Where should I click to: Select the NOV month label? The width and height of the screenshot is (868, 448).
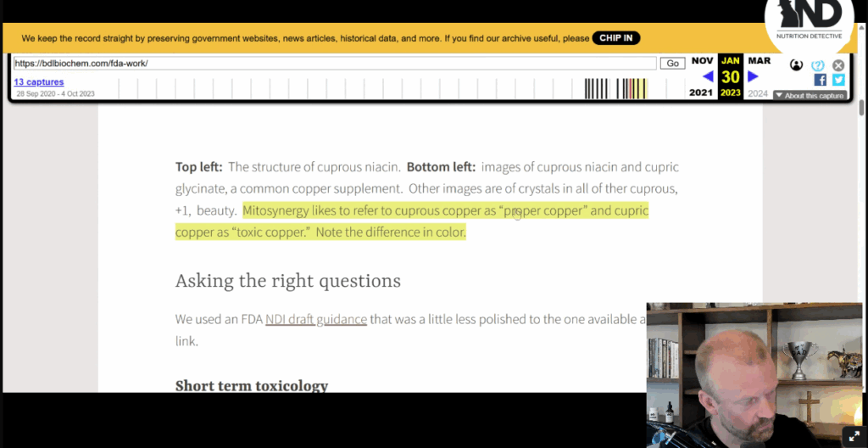tap(702, 61)
